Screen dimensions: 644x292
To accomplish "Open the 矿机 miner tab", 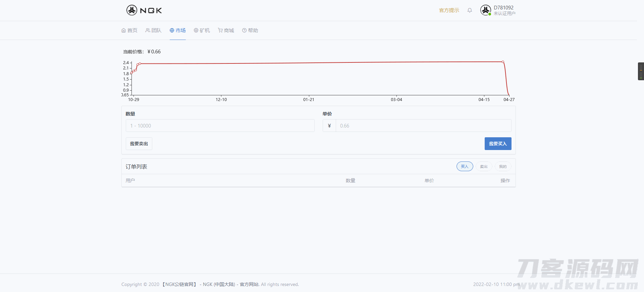I will tap(202, 31).
